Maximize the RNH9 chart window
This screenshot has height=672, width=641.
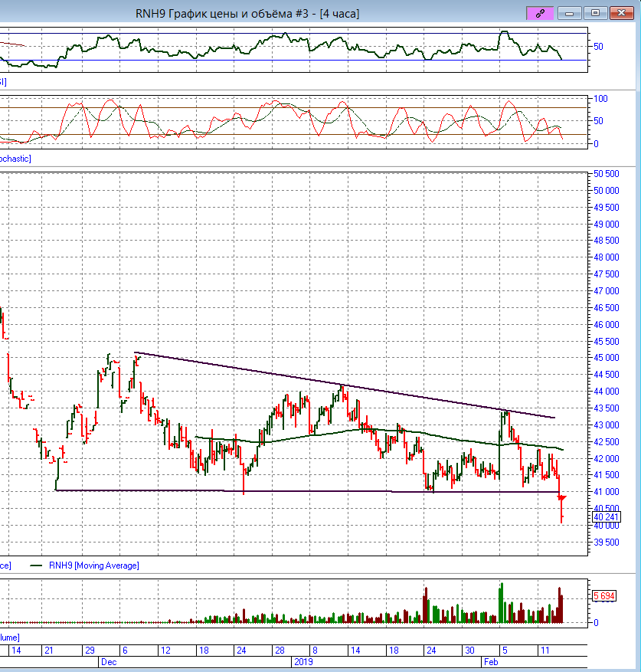point(595,13)
